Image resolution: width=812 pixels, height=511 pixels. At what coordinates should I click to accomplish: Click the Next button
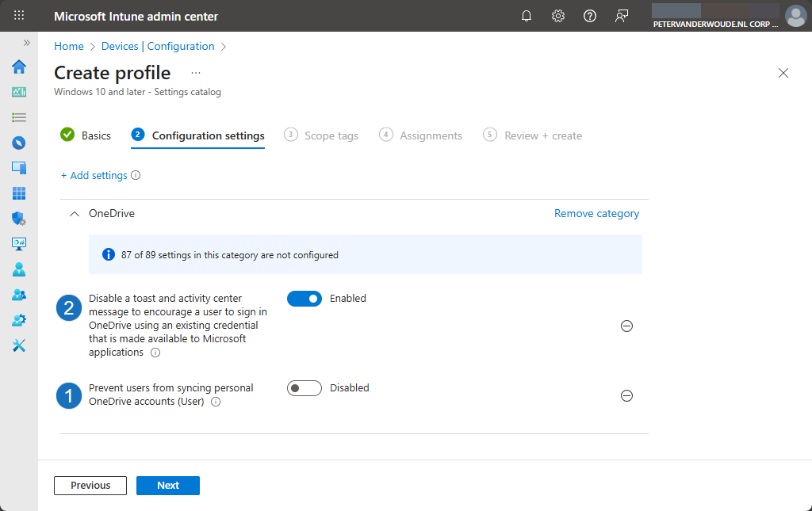click(x=168, y=486)
